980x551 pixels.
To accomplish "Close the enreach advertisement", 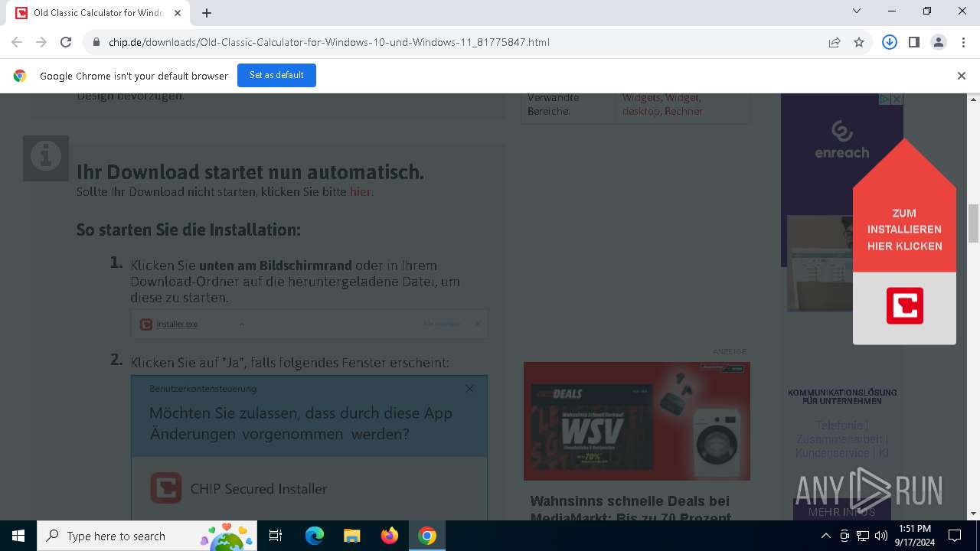I will point(897,99).
